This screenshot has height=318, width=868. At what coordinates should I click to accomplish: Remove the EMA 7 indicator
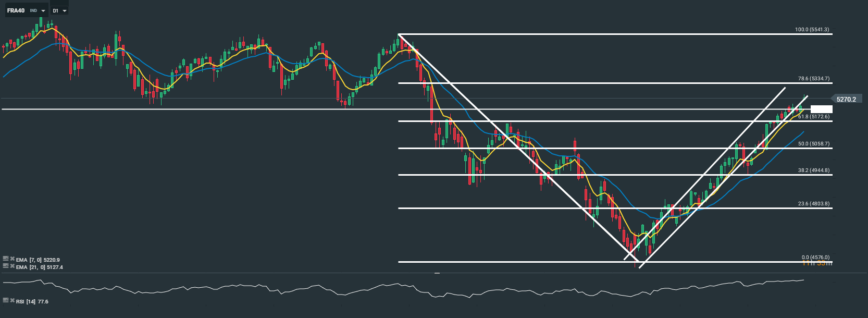pyautogui.click(x=12, y=259)
